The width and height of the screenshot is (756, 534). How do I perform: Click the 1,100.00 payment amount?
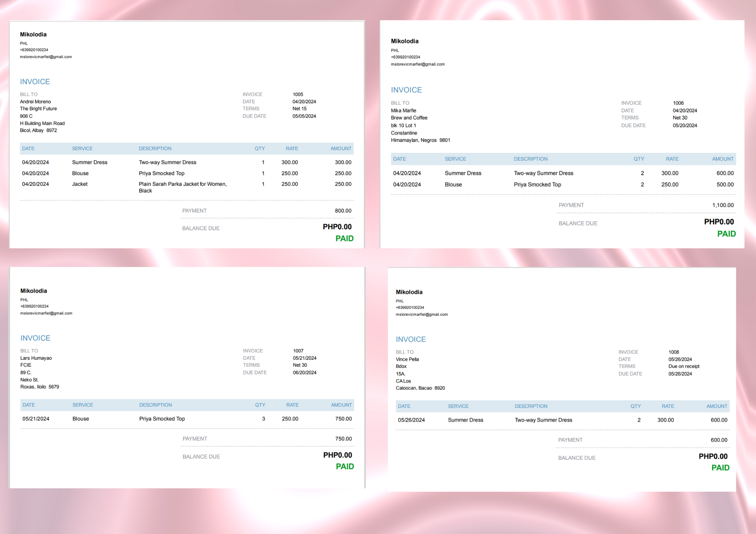pos(722,205)
